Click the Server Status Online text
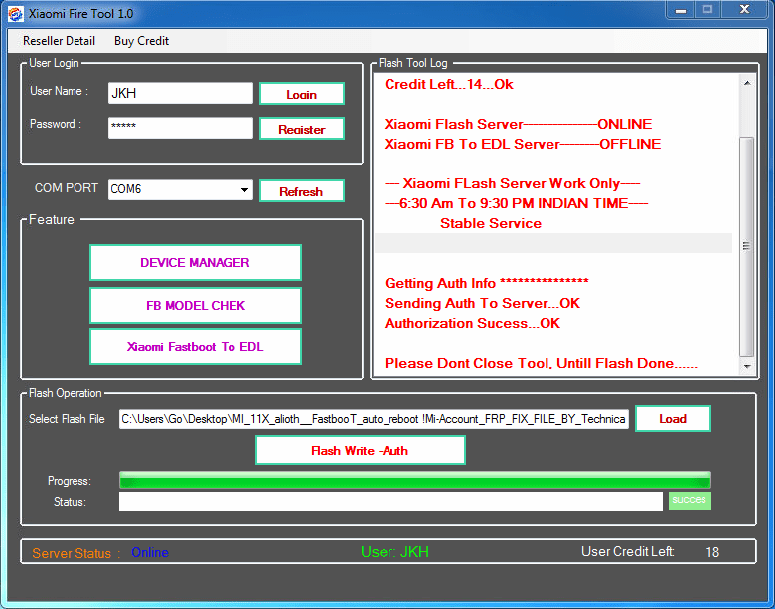Viewport: 775px width, 609px height. [x=150, y=553]
